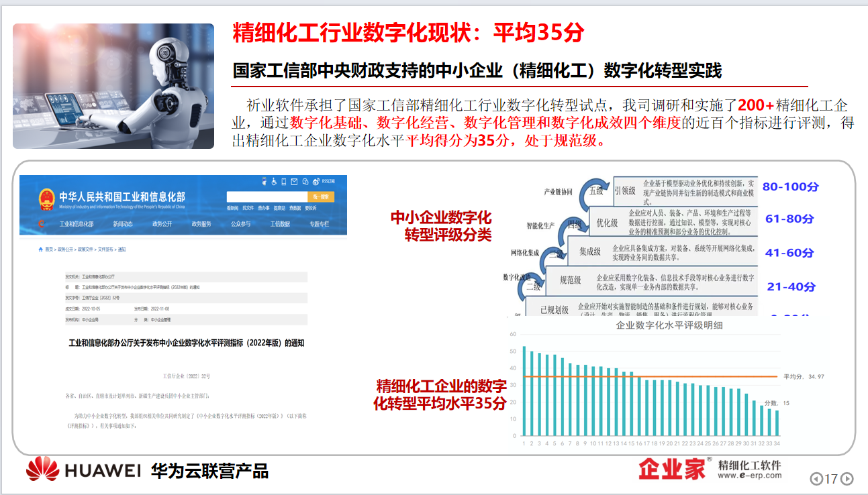Open the WeChat icon in MIIT header
The width and height of the screenshot is (868, 495).
(305, 182)
